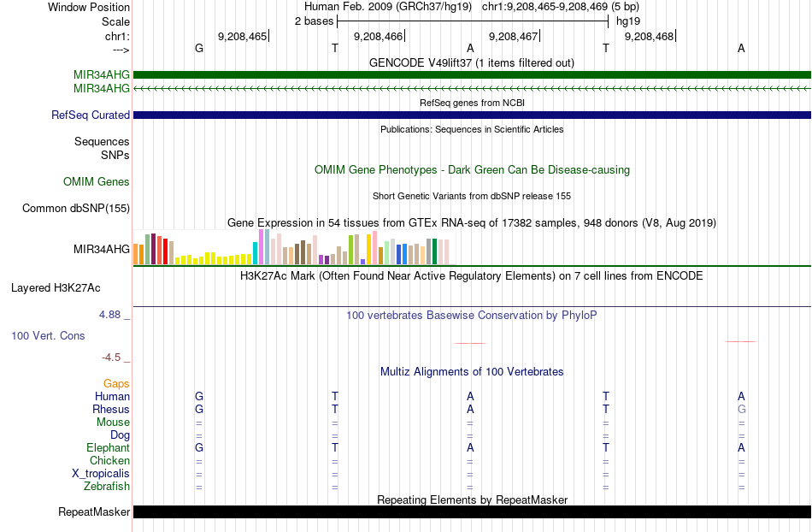Open the Multiz Alignments of 100 Vertebrates title
This screenshot has width=812, height=532.
(472, 371)
